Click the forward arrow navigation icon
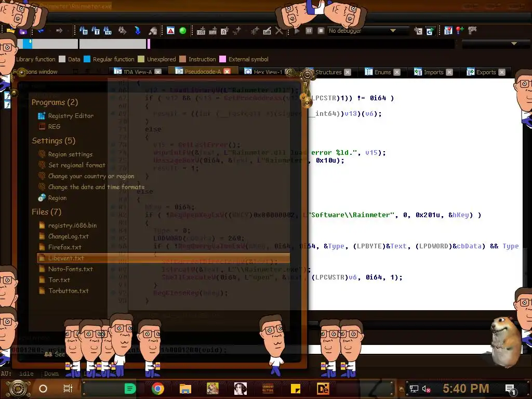 59,31
